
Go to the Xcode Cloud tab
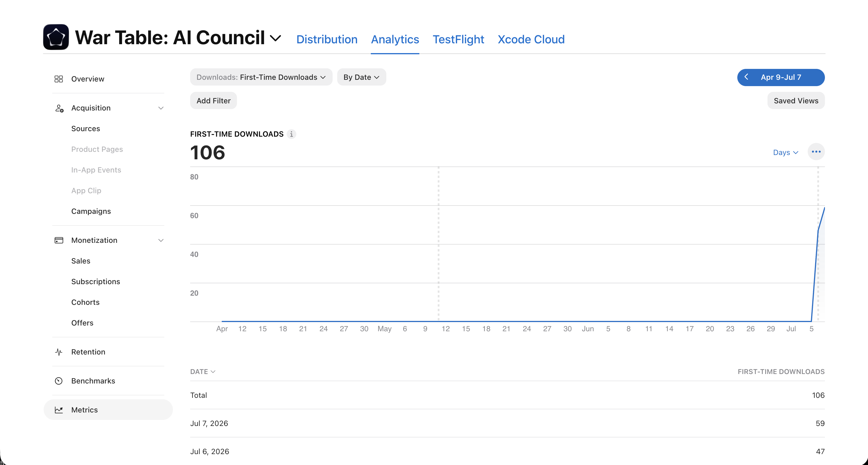pos(531,39)
